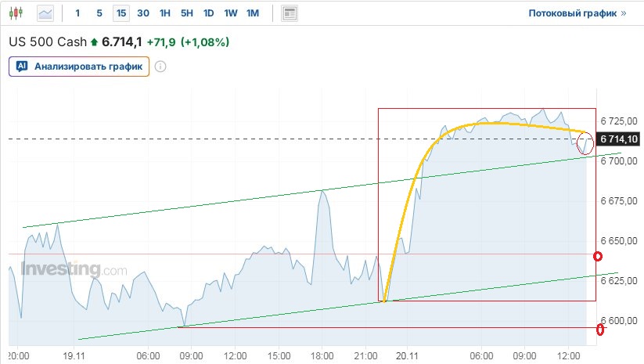This screenshot has width=644, height=364.
Task: Choose the 30 minute timeframe
Action: tap(142, 13)
